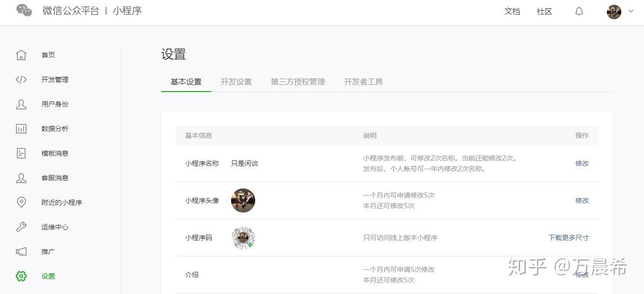The image size is (644, 294).
Task: Click the 数据分析 chart icon
Action: tap(21, 129)
